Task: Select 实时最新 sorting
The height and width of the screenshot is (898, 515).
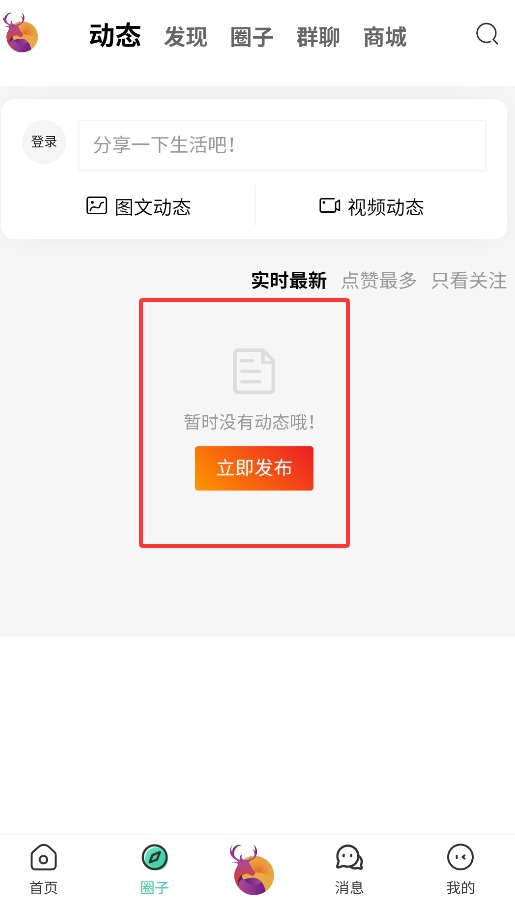Action: click(x=289, y=281)
